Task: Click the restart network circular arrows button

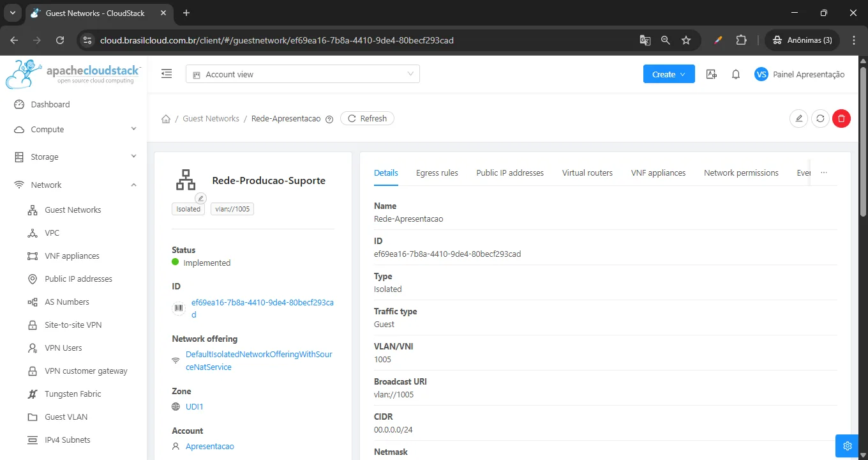Action: [820, 118]
